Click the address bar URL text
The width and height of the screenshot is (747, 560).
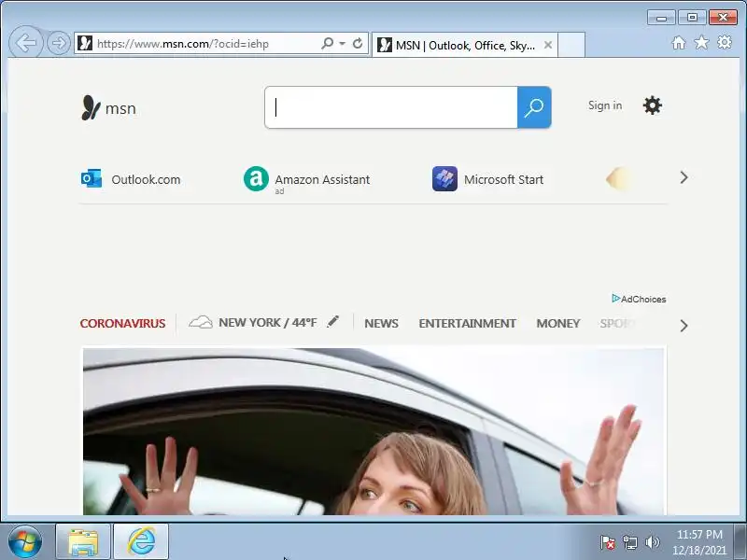tap(183, 44)
